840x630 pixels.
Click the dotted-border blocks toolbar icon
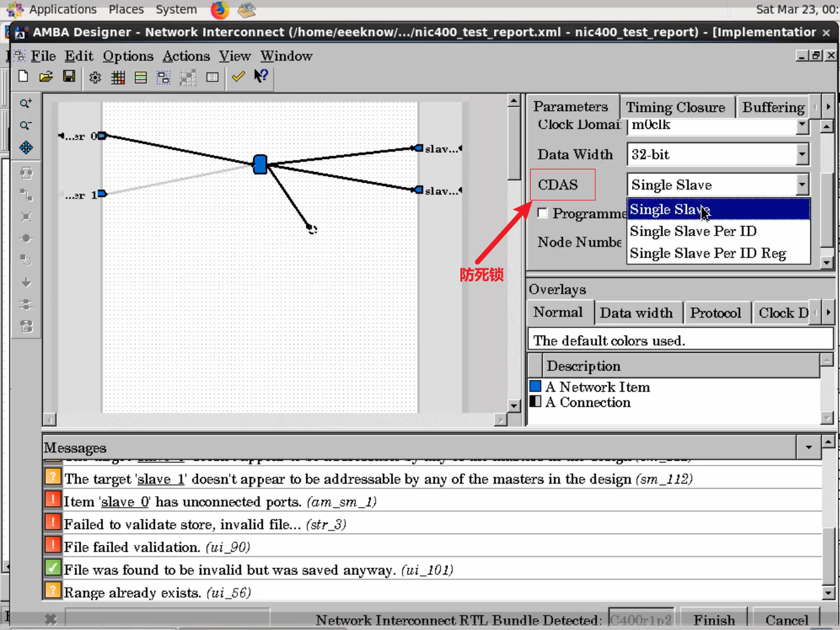point(164,77)
